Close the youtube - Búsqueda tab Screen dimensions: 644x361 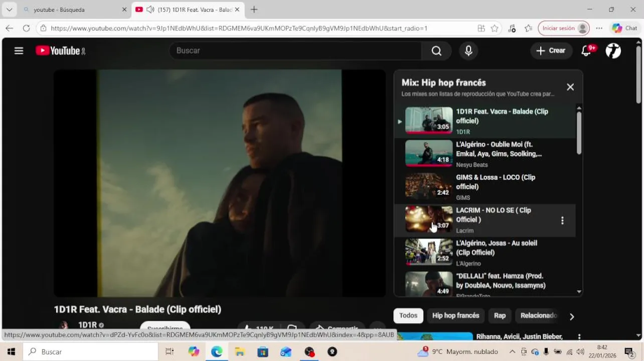[x=124, y=10]
